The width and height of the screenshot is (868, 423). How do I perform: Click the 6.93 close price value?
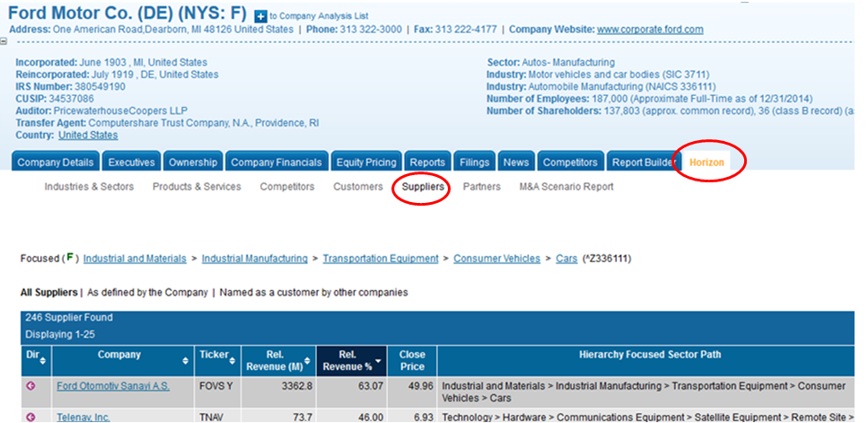click(x=424, y=417)
